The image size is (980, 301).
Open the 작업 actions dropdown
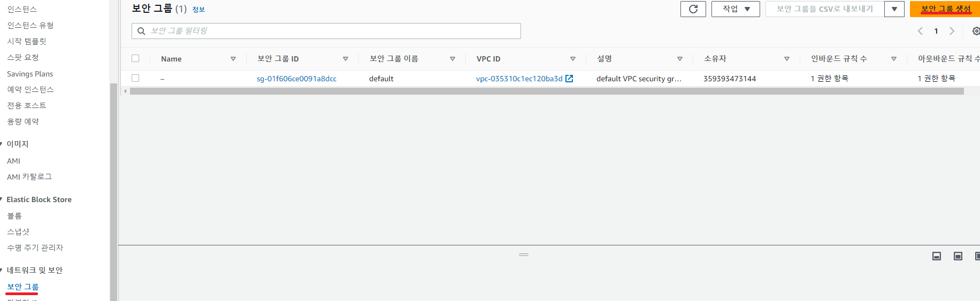click(x=736, y=9)
